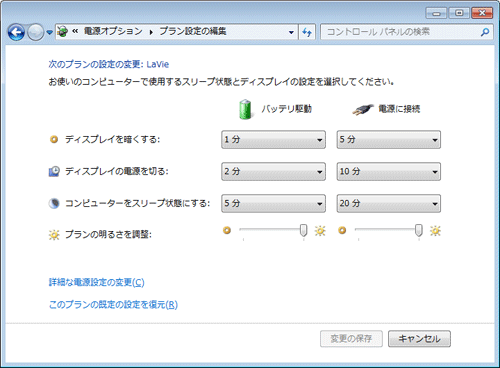Click the greyed forward navigation arrow
The height and width of the screenshot is (368, 500).
pos(35,32)
